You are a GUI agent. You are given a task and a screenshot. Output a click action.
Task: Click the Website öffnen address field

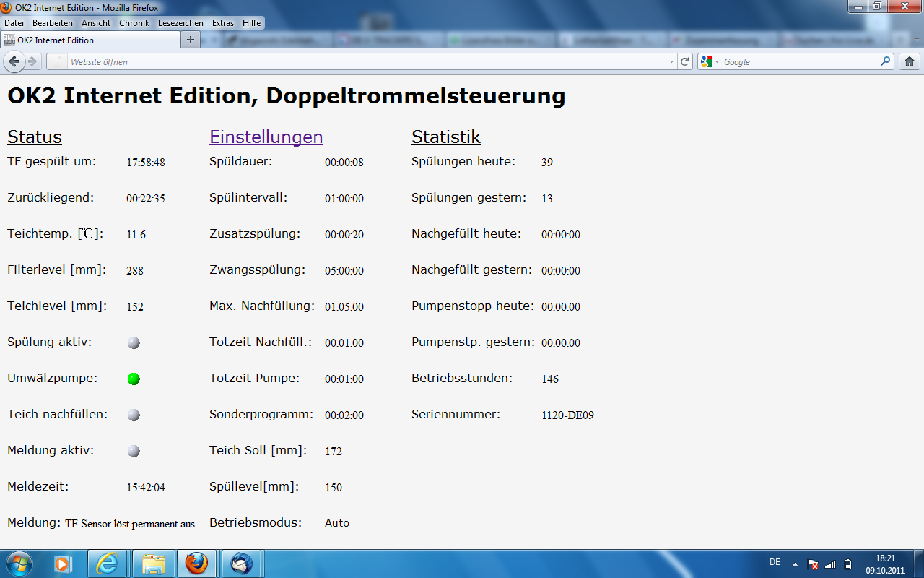coord(361,61)
